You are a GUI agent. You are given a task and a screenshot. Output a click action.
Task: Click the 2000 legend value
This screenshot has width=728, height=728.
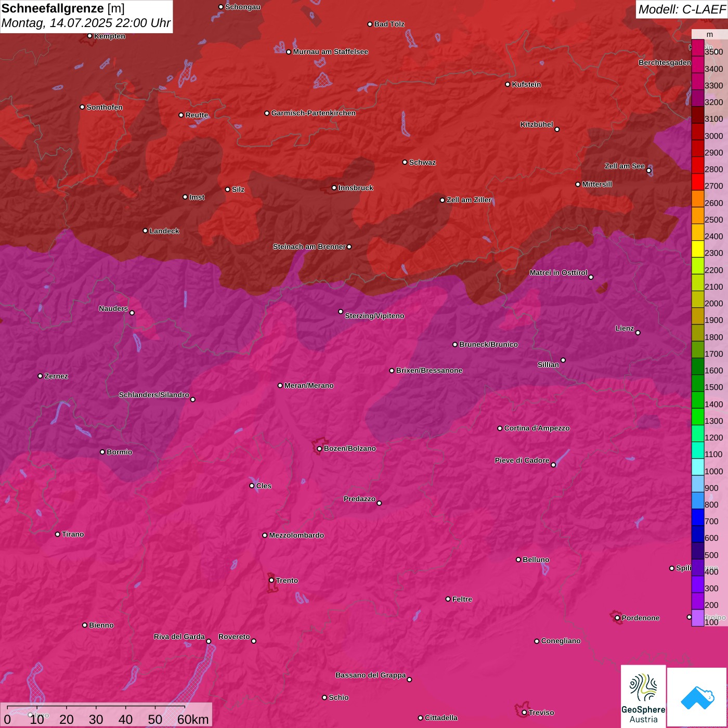click(713, 303)
